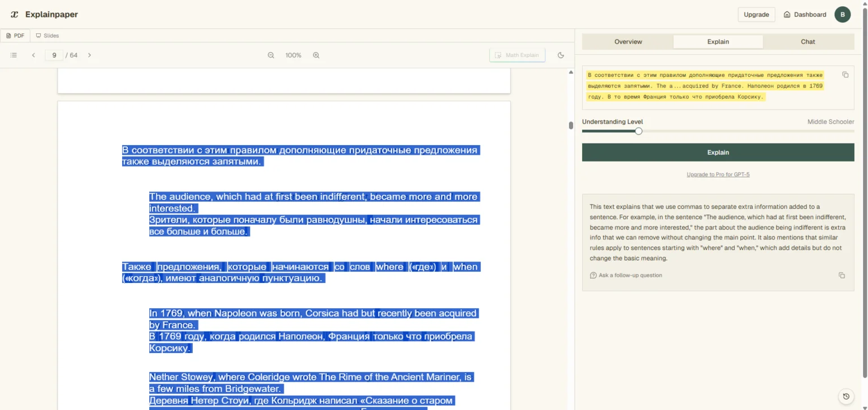Switch to the Slides view
The image size is (868, 410).
[47, 36]
